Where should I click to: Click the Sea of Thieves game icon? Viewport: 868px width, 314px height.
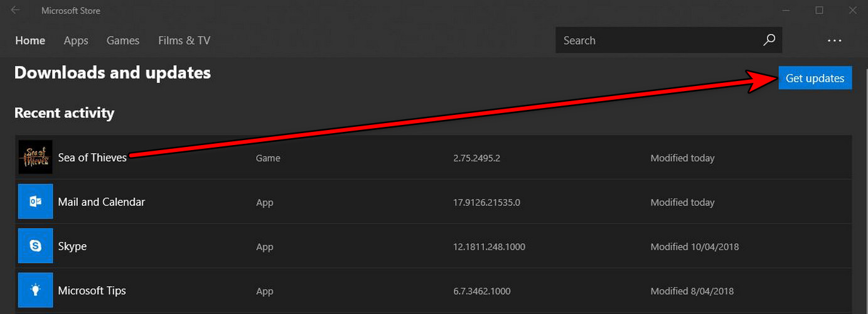36,157
